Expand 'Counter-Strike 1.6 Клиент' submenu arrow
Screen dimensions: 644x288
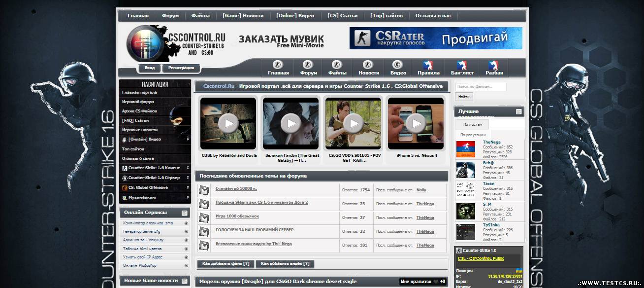(x=188, y=168)
